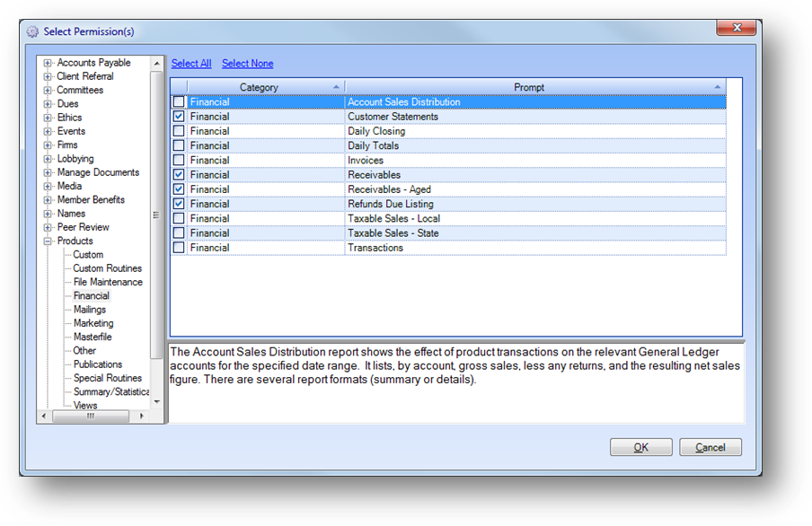Screen dimensions: 812x526
Task: Expand the Client Referral tree node
Action: coord(48,76)
